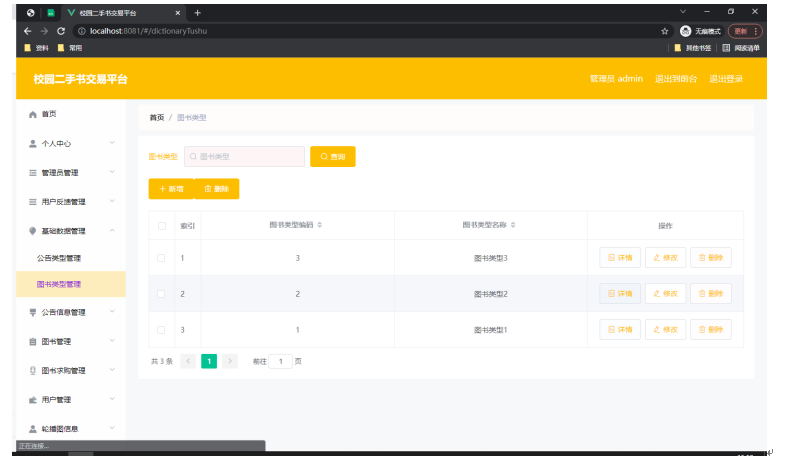Image resolution: width=809 pixels, height=470 pixels.
Task: Click 删除 for row 图书类型3
Action: 711,257
